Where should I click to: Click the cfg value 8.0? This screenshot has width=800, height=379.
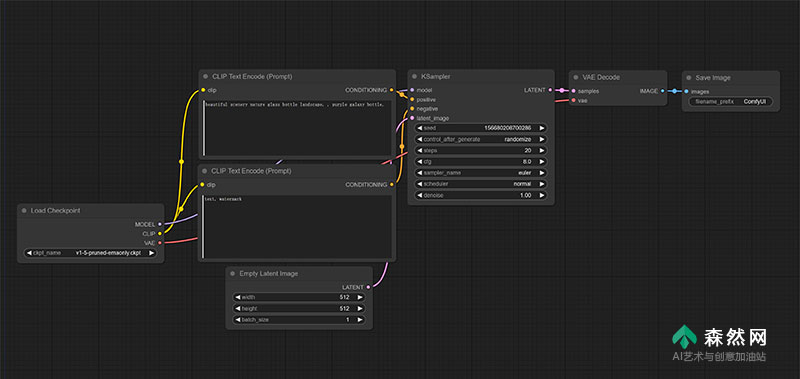point(527,161)
